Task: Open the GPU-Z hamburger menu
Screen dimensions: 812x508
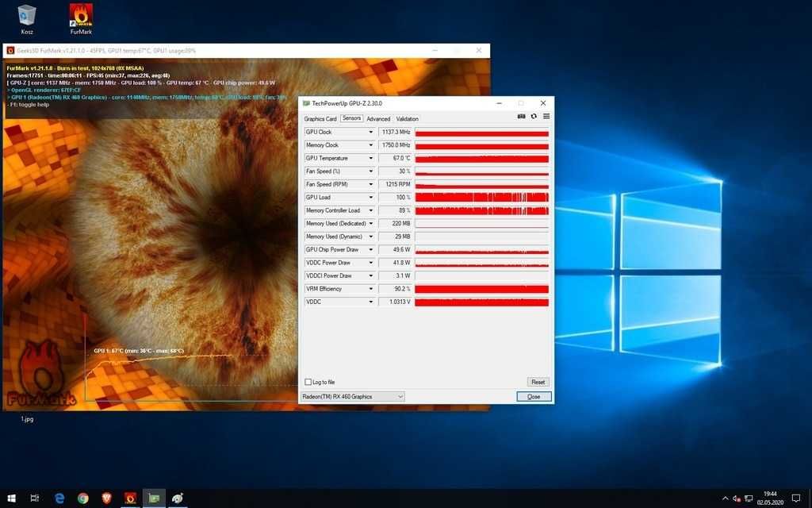Action: coord(546,117)
